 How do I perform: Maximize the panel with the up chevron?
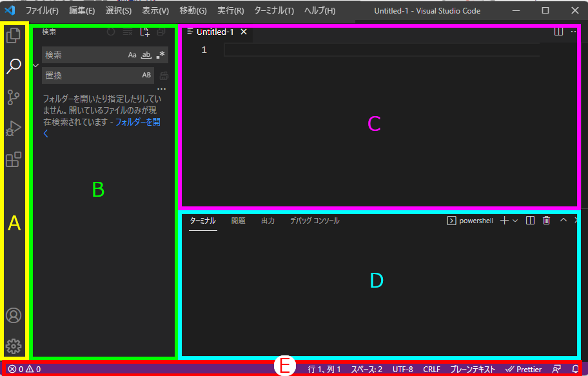[x=563, y=221]
